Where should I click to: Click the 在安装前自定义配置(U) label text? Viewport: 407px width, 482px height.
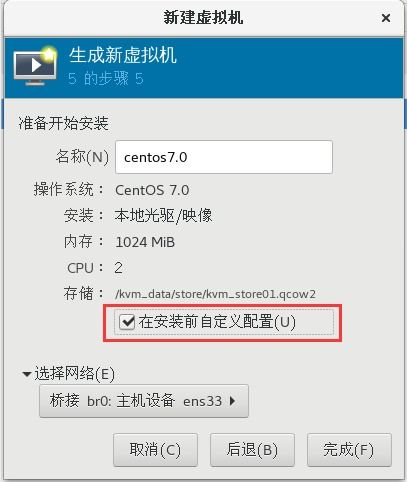pos(217,322)
